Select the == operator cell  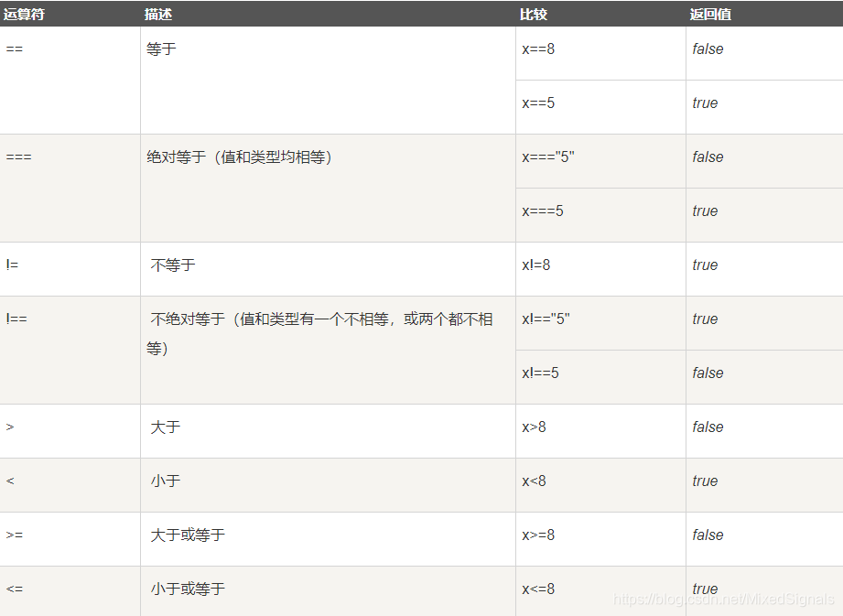tap(70, 81)
